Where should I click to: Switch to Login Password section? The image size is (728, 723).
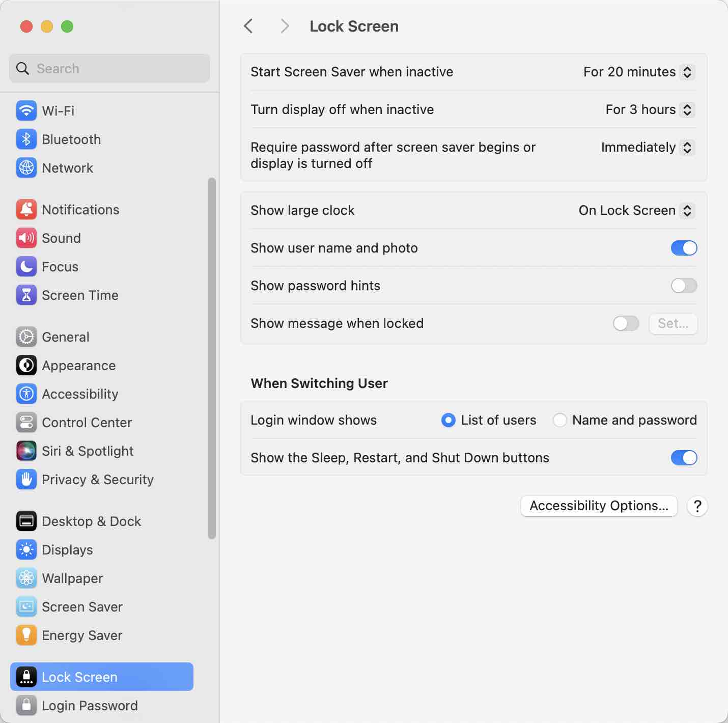click(x=90, y=705)
